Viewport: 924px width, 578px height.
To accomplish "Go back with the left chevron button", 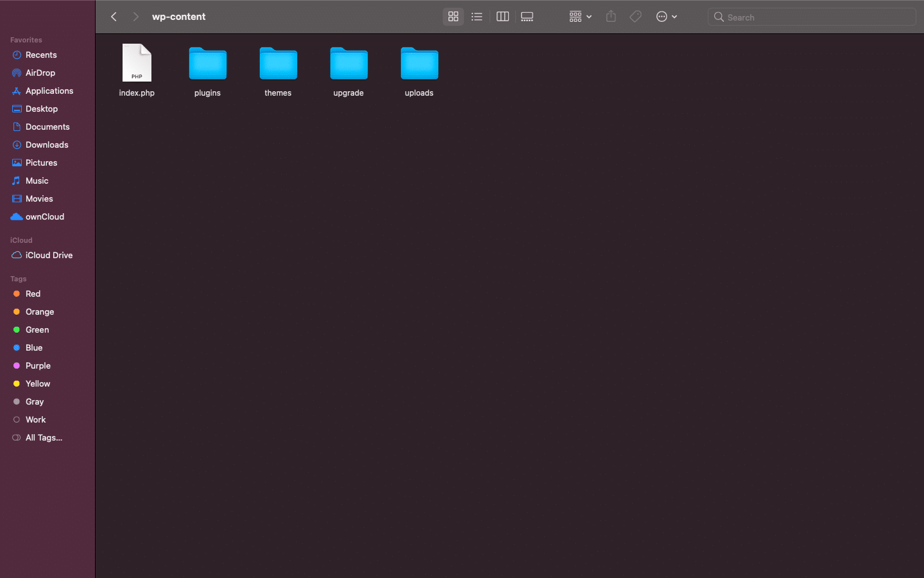I will [x=114, y=17].
